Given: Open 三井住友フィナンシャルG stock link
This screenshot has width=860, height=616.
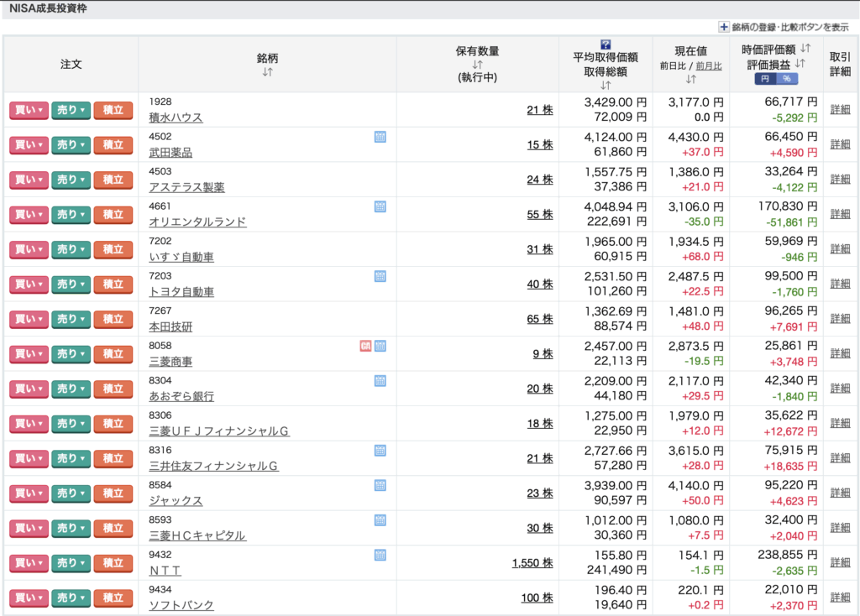Looking at the screenshot, I should 213,466.
